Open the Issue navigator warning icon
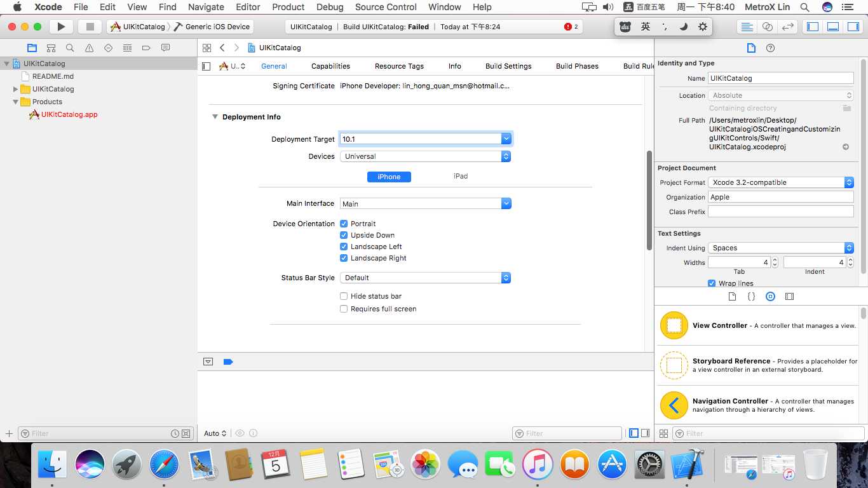The image size is (868, 488). pos(89,48)
